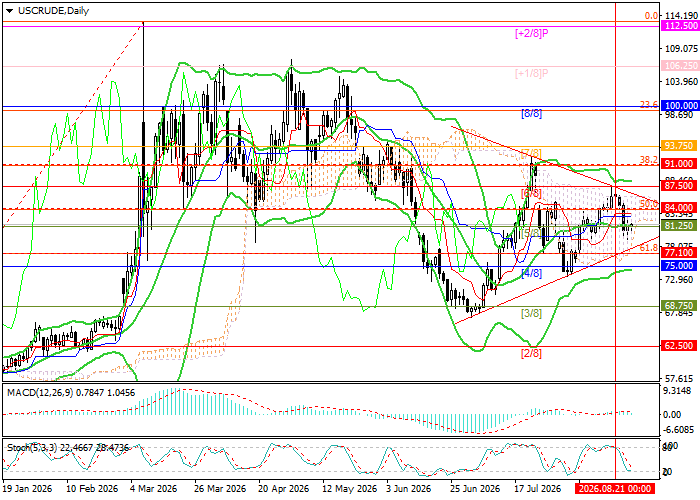Click the 38.2 Fibonacci level label
The height and width of the screenshot is (500, 700).
click(649, 159)
